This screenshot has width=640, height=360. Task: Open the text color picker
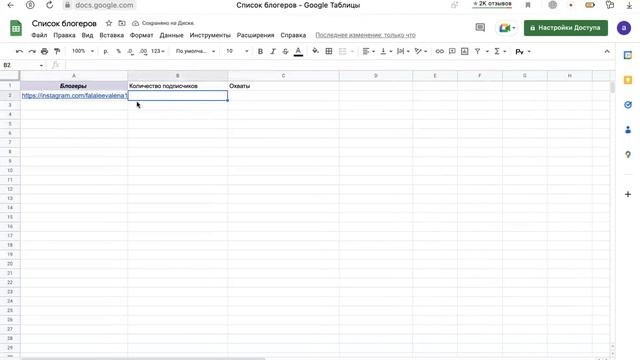click(298, 51)
